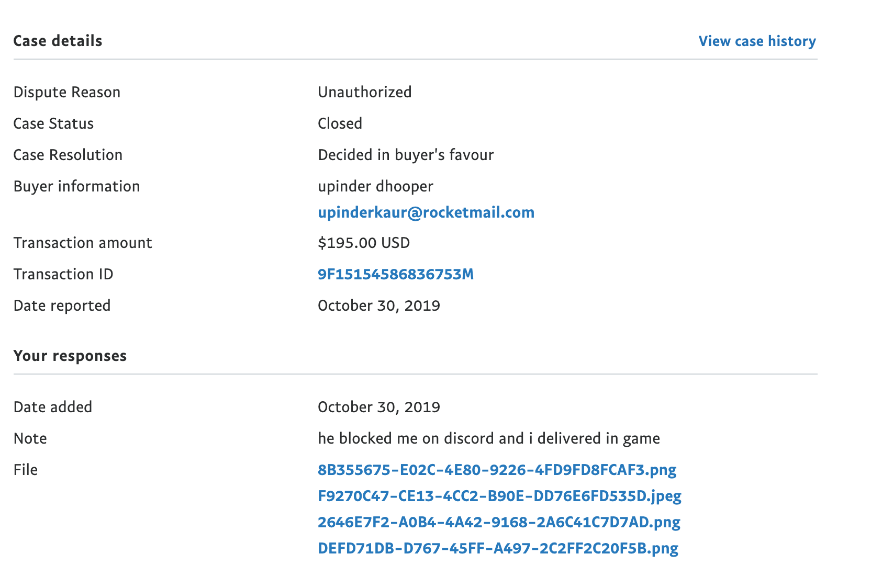Viewport: 871px width, 588px height.
Task: Open the F9270C47 jpeg attachment
Action: click(x=499, y=496)
